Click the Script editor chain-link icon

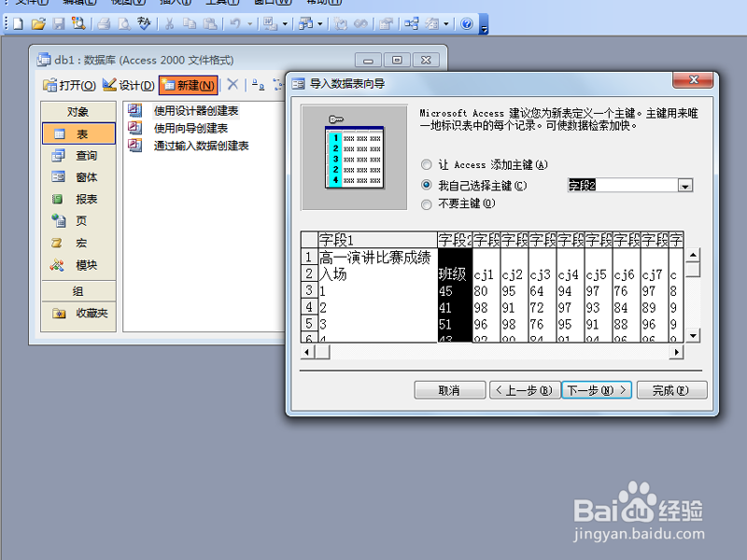(x=360, y=23)
